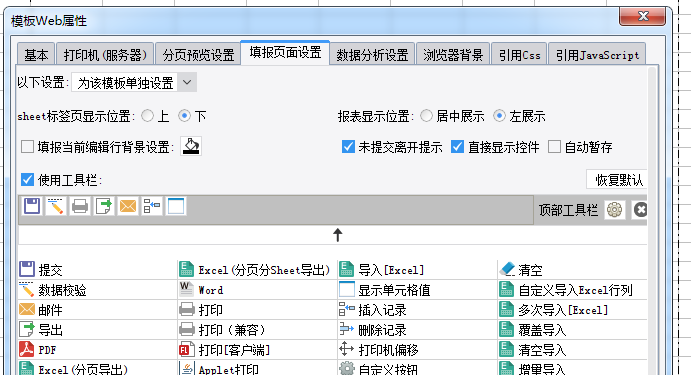Screen dimensions: 691x375
Task: Toggle 直接显示控件 checkbox
Action: (x=457, y=146)
